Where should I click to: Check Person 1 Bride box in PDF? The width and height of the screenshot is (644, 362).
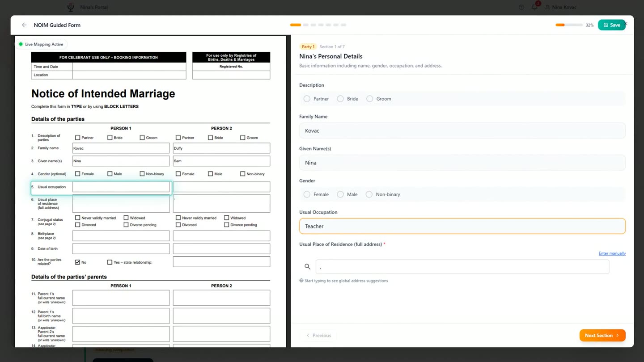[110, 138]
